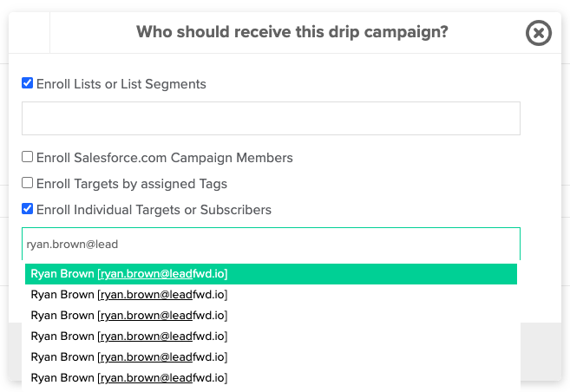
Task: Click the "Enroll Targets by assigned Tags" label
Action: point(132,184)
